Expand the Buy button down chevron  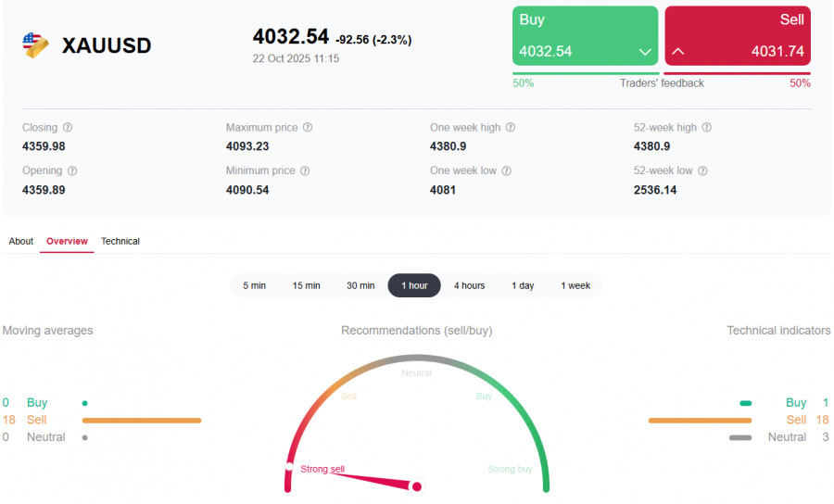pos(645,52)
